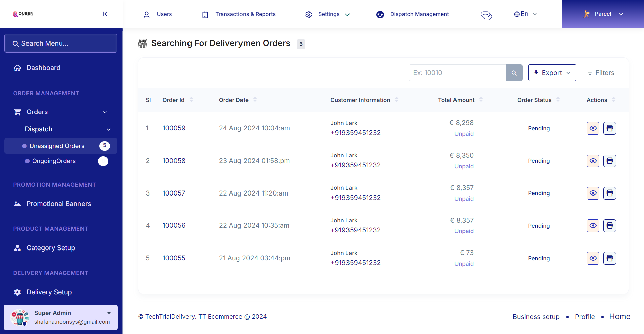Open the eye preview for order 100057
644x334 pixels.
tap(593, 193)
